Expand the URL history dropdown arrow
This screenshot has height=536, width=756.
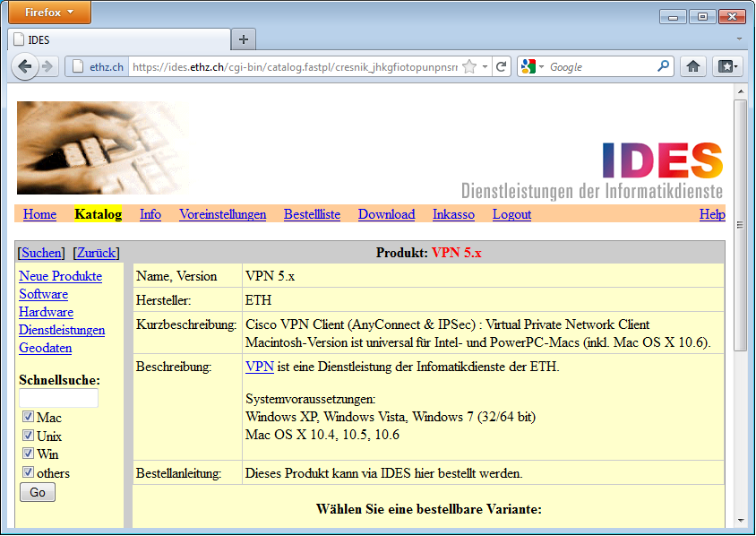tap(485, 66)
